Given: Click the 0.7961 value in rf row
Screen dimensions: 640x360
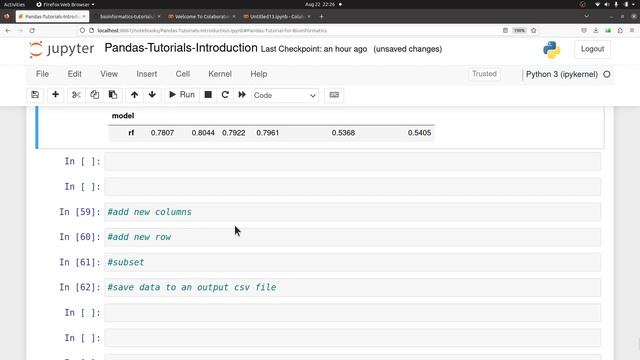Looking at the screenshot, I should click(x=267, y=133).
